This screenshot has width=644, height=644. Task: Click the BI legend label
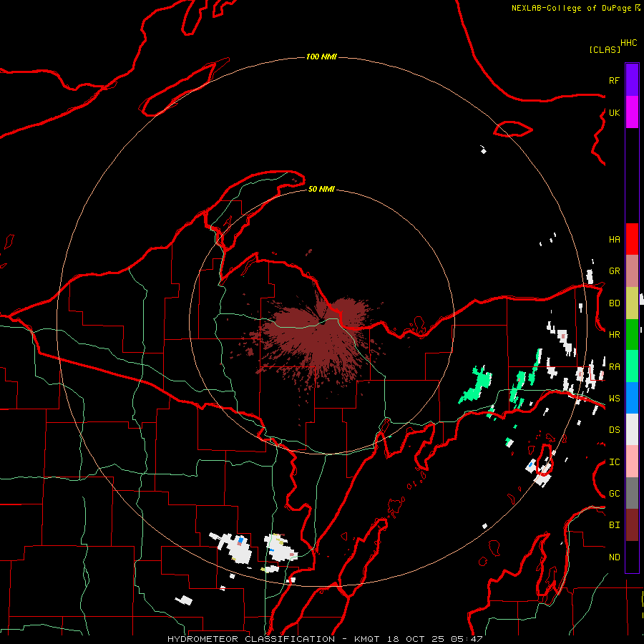614,525
